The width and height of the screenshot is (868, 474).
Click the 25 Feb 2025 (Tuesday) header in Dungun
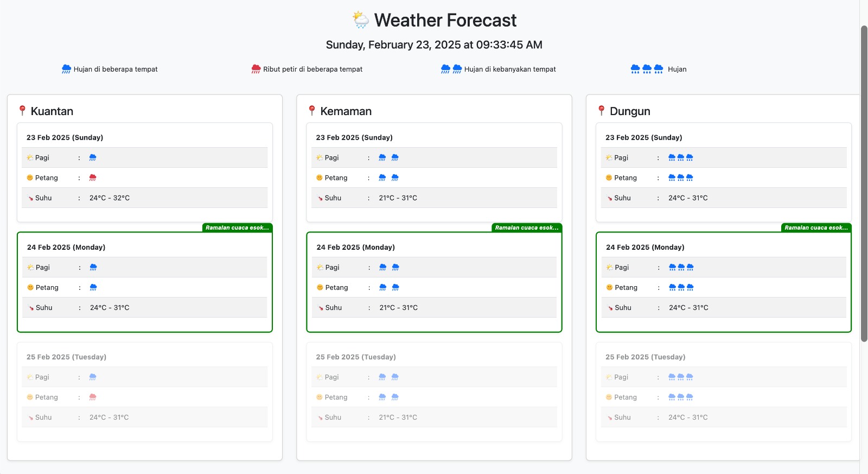click(x=645, y=357)
